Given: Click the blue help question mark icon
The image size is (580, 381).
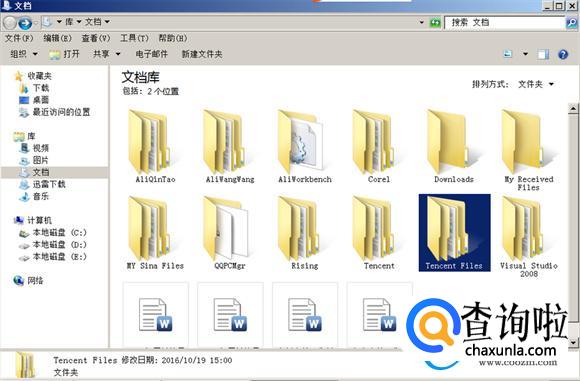Looking at the screenshot, I should pyautogui.click(x=563, y=54).
